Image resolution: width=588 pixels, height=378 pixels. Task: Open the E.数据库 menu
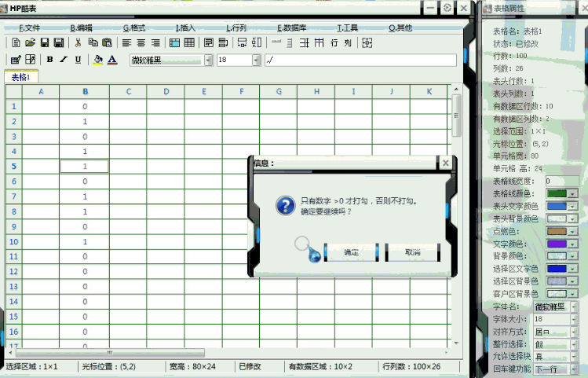point(292,28)
